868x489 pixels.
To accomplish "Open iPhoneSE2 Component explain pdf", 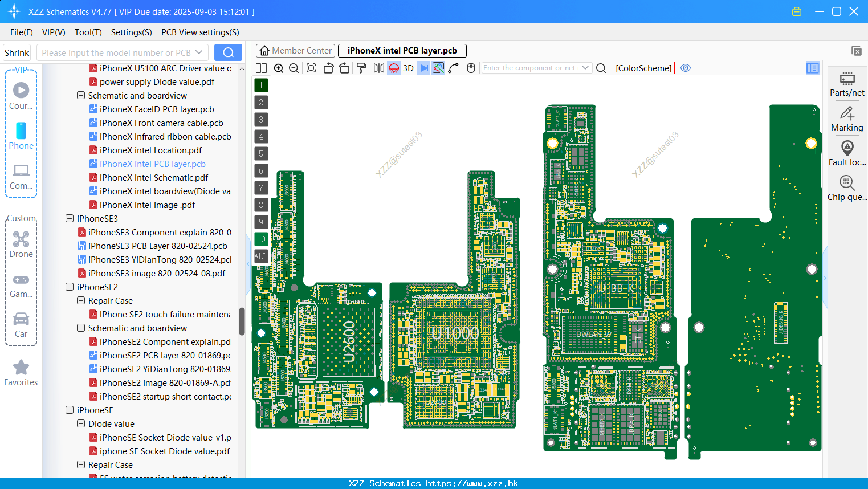I will click(160, 341).
